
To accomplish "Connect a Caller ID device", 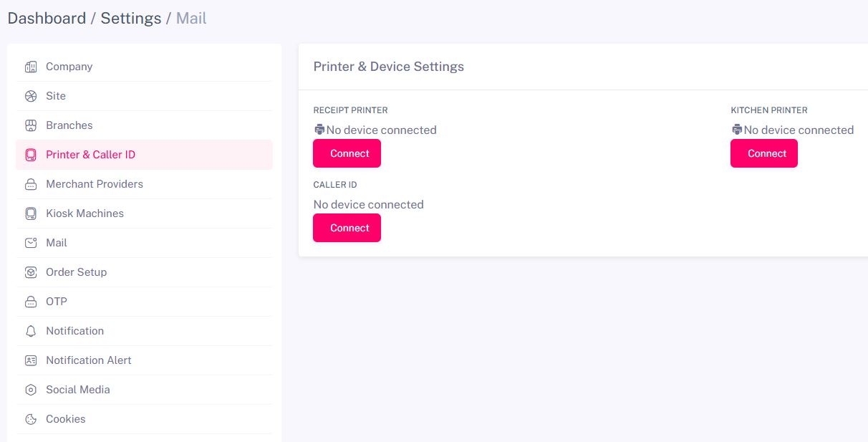I will pos(347,227).
